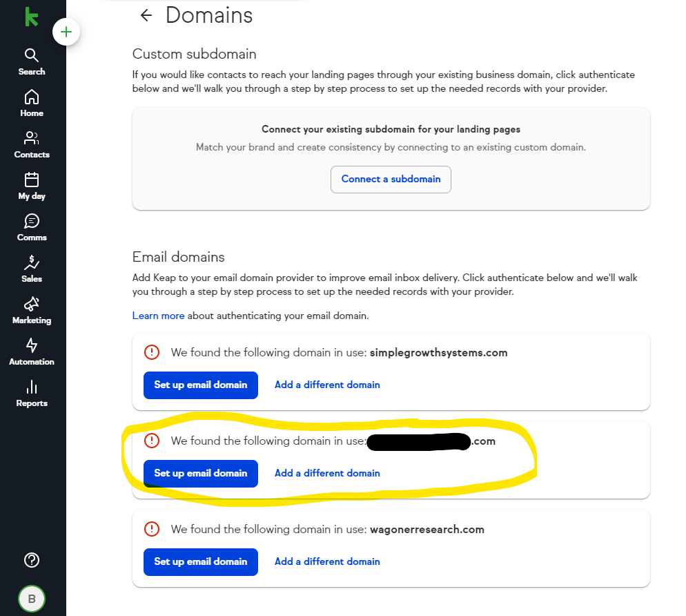Screen dimensions: 686x616
Task: Click warning icon next to wagonerresearch.com
Action: pyautogui.click(x=151, y=530)
